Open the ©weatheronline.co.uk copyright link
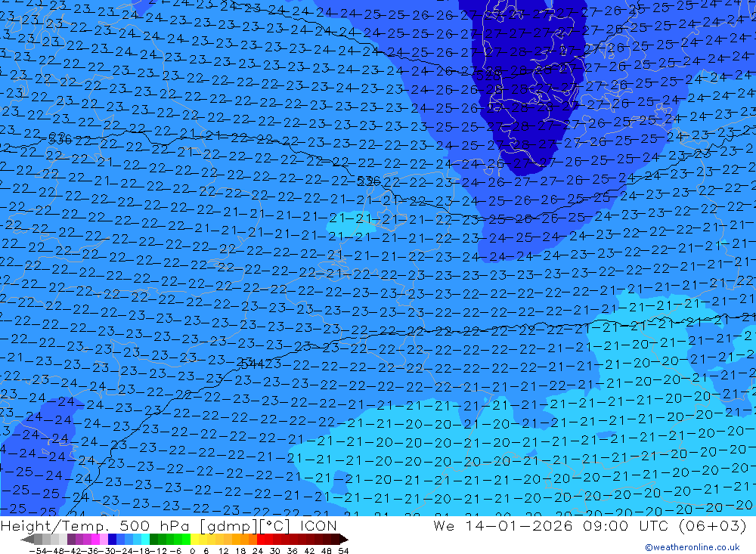This screenshot has width=756, height=554. click(692, 546)
